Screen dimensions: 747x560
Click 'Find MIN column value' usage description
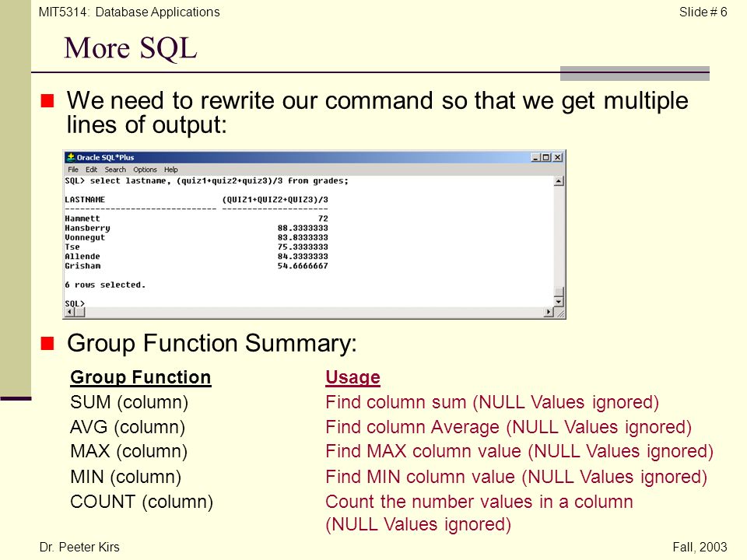pos(517,477)
